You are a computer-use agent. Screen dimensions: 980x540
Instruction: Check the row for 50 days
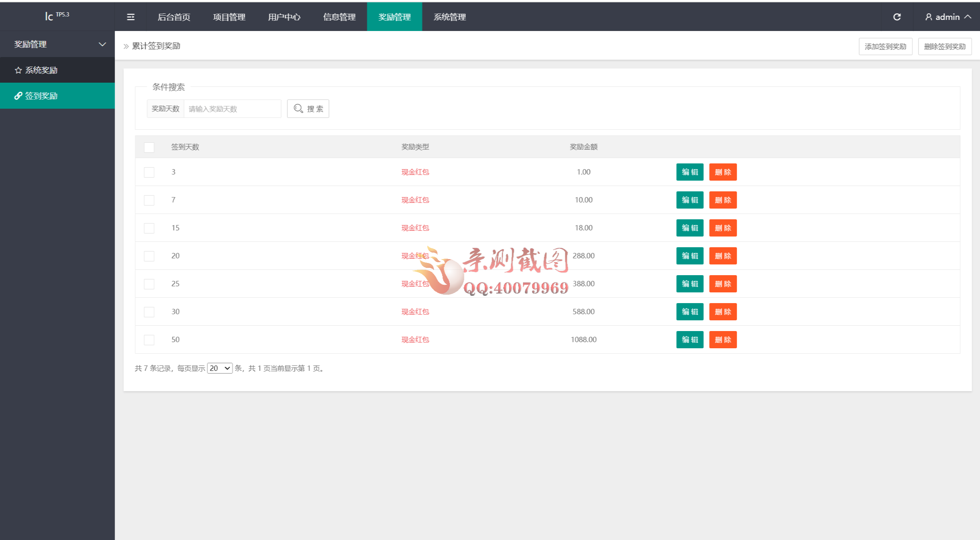149,340
